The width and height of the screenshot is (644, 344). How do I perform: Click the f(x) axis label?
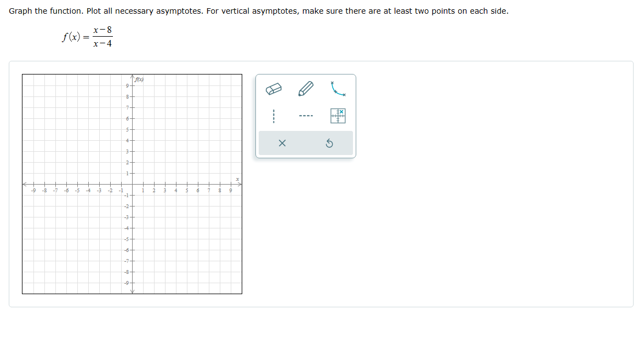pyautogui.click(x=138, y=78)
